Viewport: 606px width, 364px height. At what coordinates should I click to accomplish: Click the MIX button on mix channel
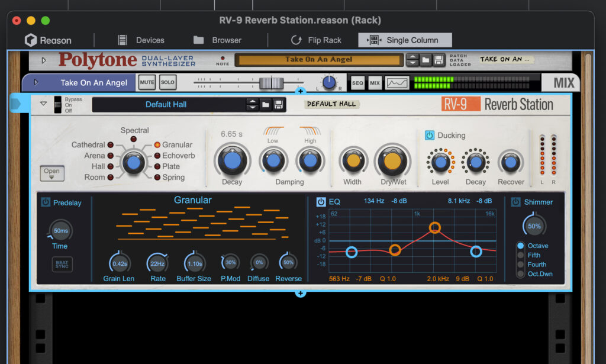click(375, 83)
